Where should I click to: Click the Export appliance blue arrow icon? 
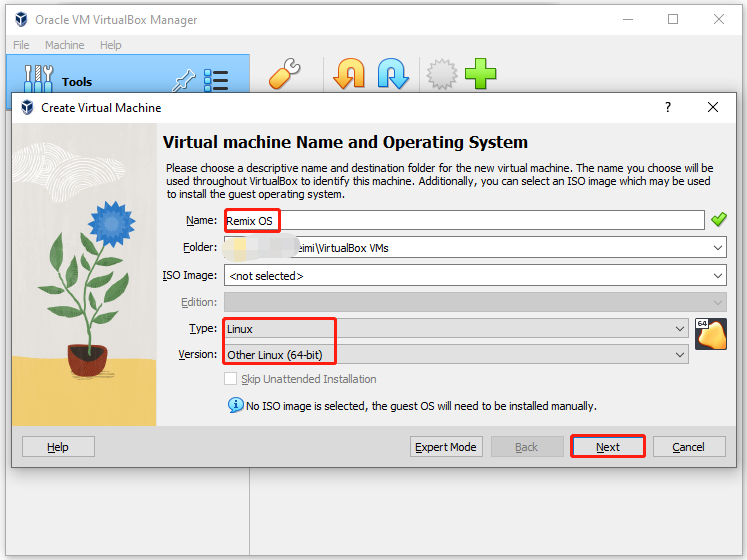pos(392,75)
